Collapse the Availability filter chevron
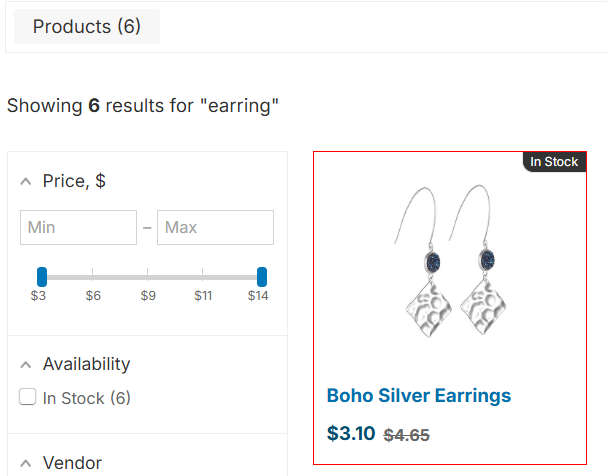The width and height of the screenshot is (607, 476). [26, 365]
